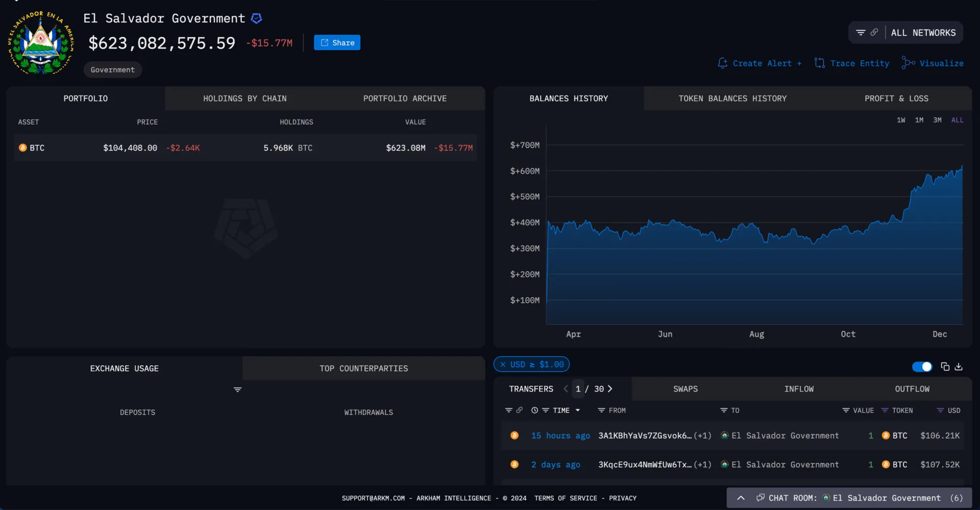Viewport: 980px width, 510px height.
Task: Click the El Salvador coat of arms logo
Action: 41,43
